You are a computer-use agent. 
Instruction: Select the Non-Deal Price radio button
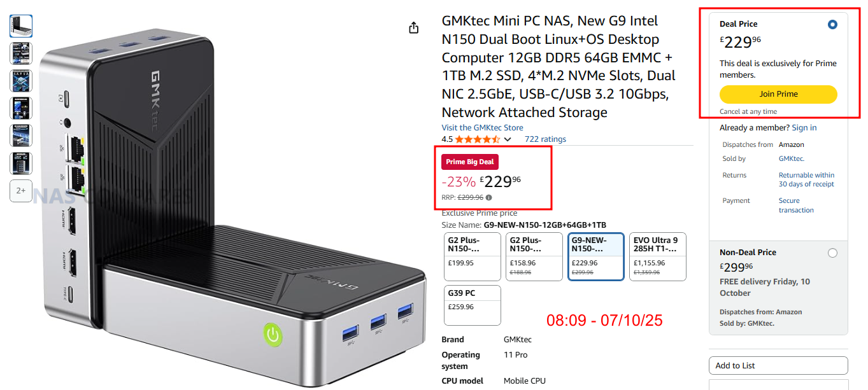(832, 253)
